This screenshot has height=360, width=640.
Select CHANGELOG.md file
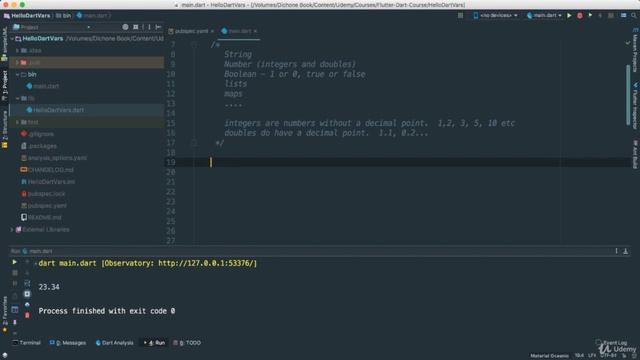(x=47, y=170)
